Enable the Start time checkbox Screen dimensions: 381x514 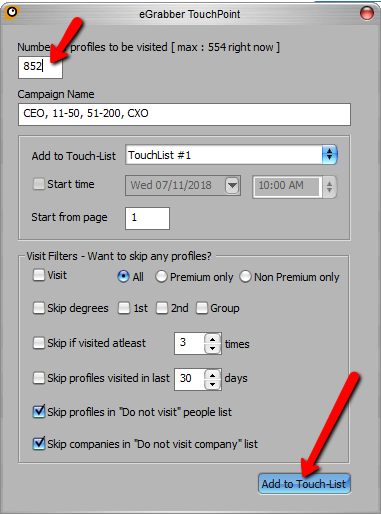(39, 184)
